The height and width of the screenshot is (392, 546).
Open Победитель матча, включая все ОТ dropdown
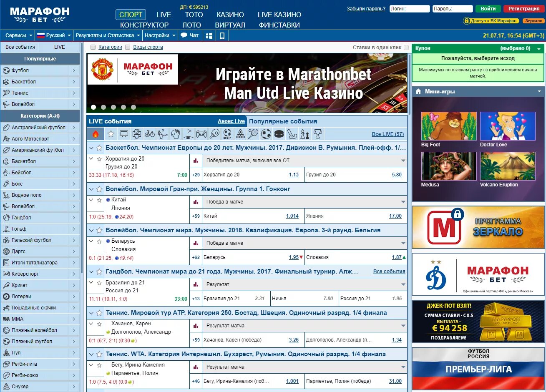tap(305, 161)
